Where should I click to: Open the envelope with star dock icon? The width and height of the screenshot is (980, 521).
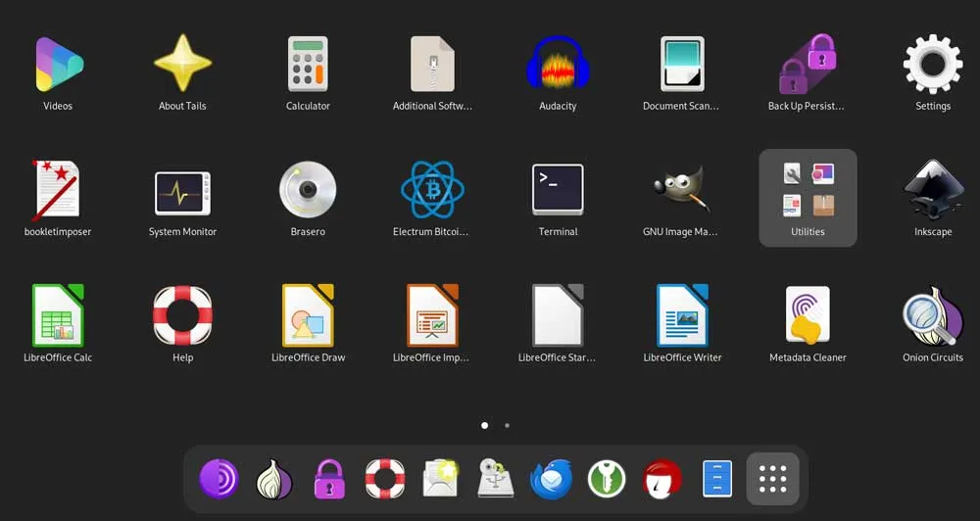(440, 479)
